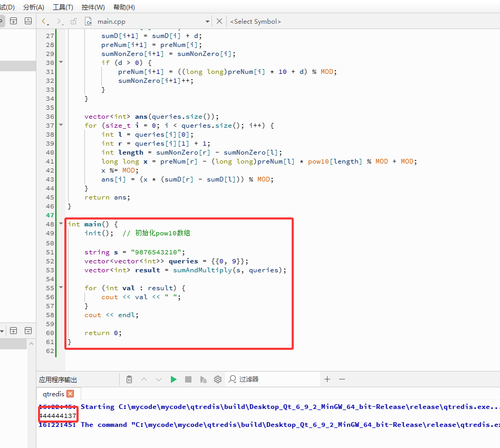This screenshot has height=448, width=500.
Task: Collapse the if block at line 30
Action: [x=61, y=62]
